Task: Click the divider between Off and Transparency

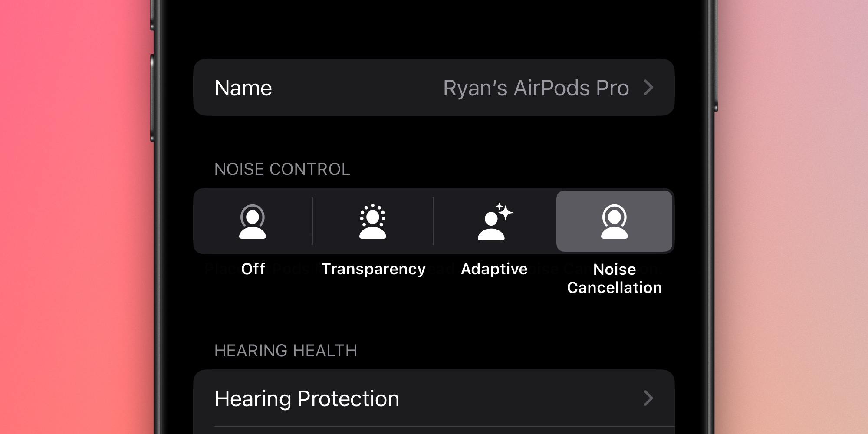Action: [312, 221]
